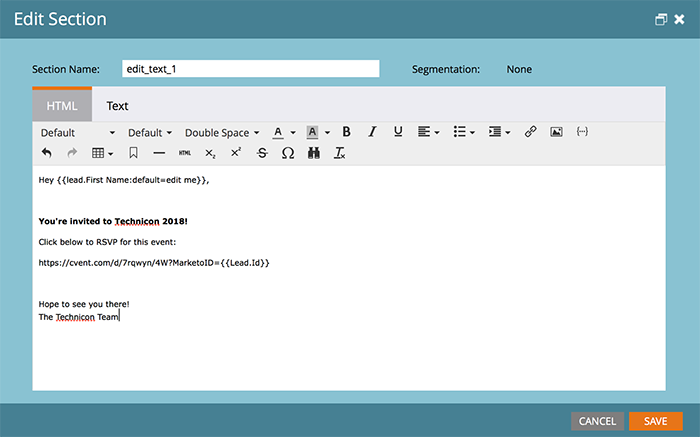The height and width of the screenshot is (437, 700).
Task: Click the 'Click below to RSVP' line
Action: pyautogui.click(x=107, y=242)
